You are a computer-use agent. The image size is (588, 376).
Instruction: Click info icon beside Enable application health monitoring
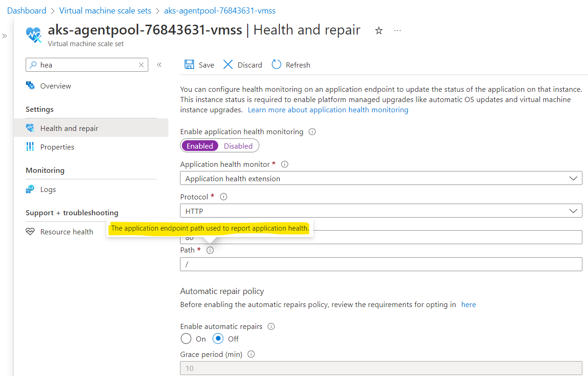click(312, 132)
